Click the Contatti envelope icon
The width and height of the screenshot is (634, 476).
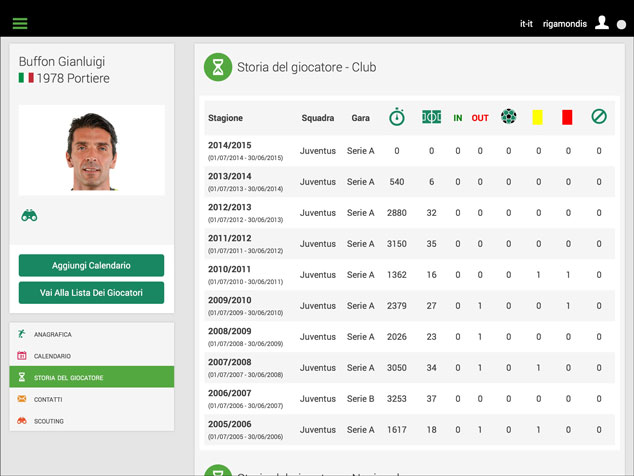click(22, 399)
